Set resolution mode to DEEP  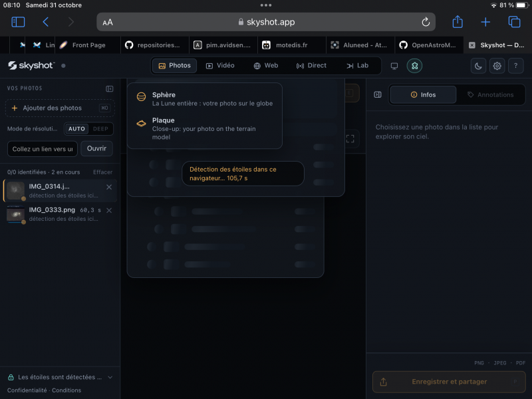(100, 129)
